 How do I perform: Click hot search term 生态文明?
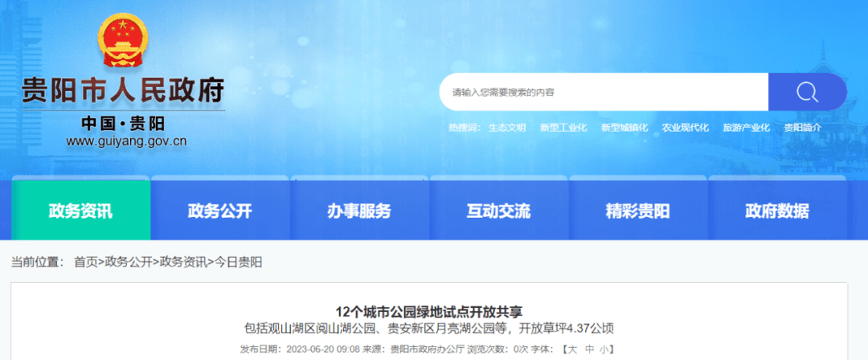[x=507, y=128]
